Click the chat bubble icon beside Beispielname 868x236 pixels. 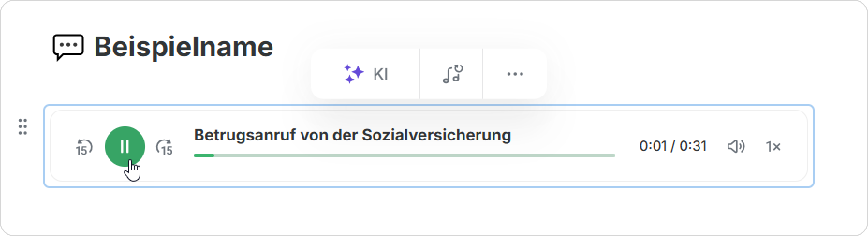tap(68, 47)
